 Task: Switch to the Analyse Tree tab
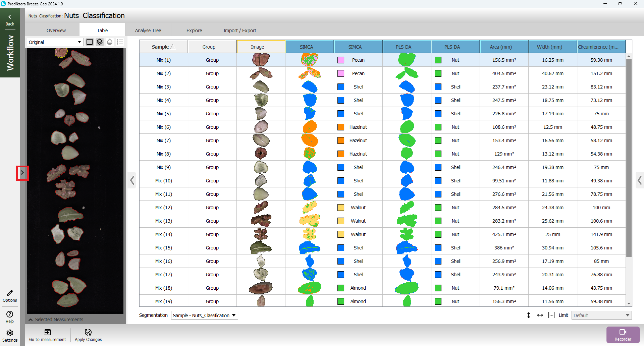[x=148, y=31]
